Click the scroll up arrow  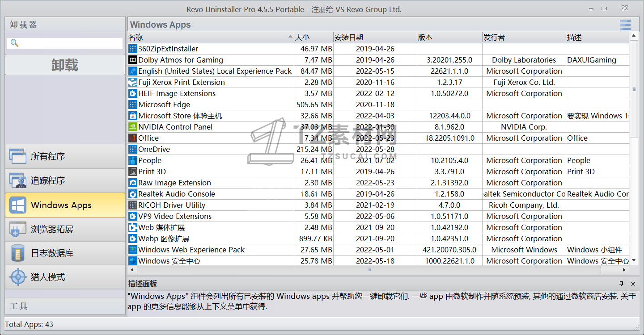pyautogui.click(x=634, y=35)
